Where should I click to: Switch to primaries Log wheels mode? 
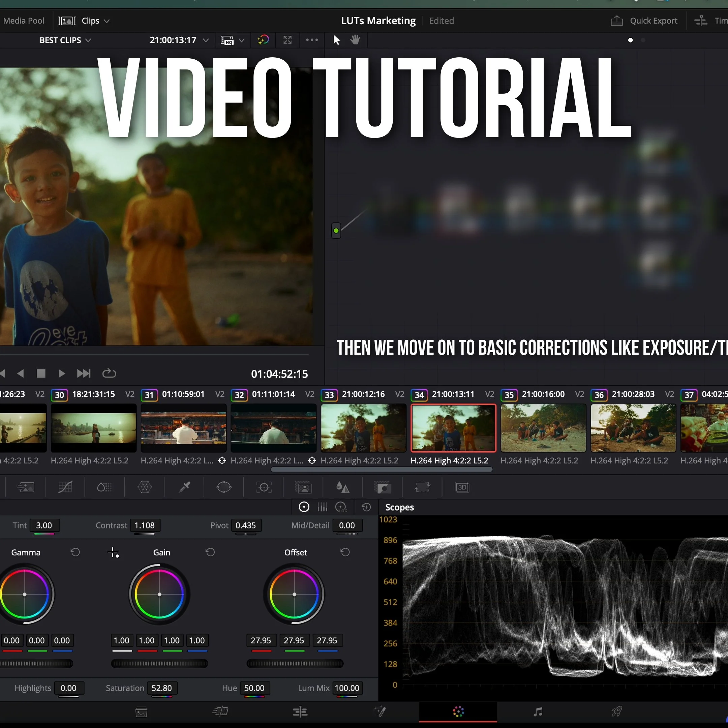341,507
